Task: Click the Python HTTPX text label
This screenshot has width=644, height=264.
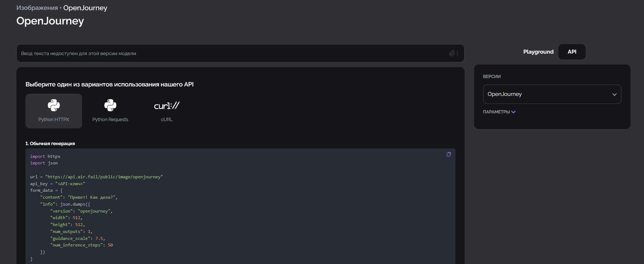Action: pyautogui.click(x=54, y=120)
